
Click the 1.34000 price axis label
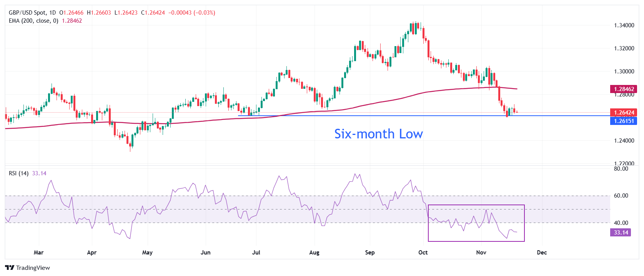pos(624,25)
